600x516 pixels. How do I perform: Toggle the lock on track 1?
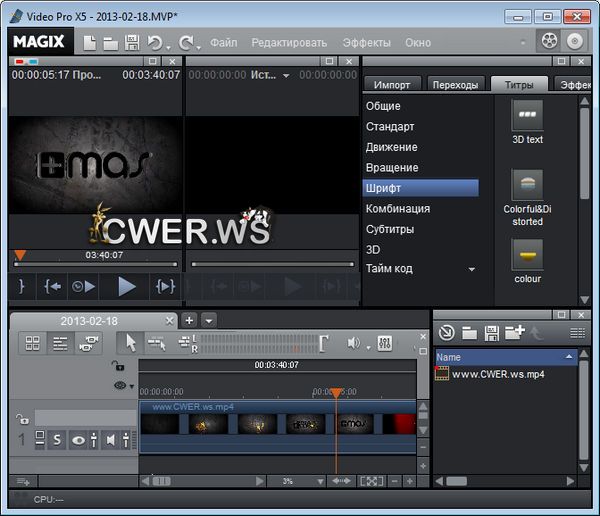[23, 419]
